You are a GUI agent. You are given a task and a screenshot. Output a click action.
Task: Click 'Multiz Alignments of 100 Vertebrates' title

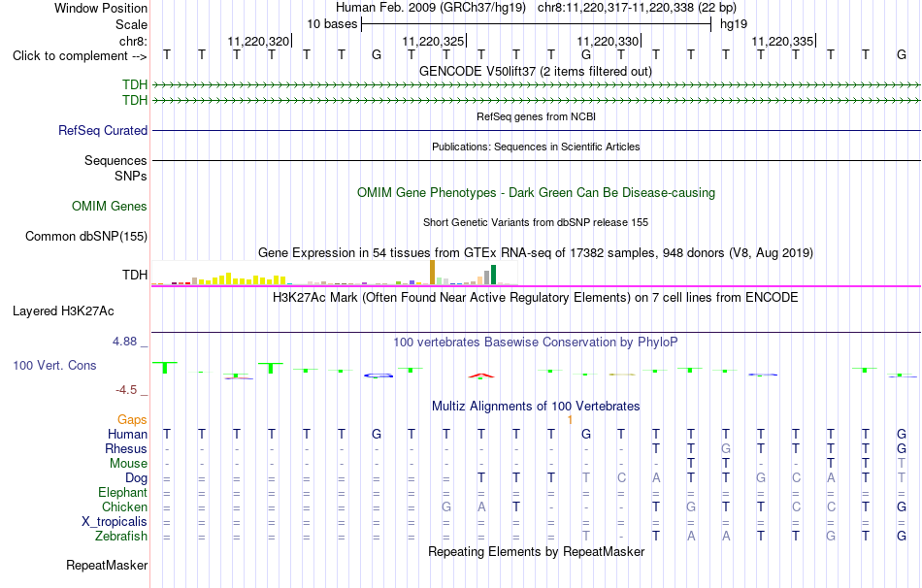(x=536, y=407)
